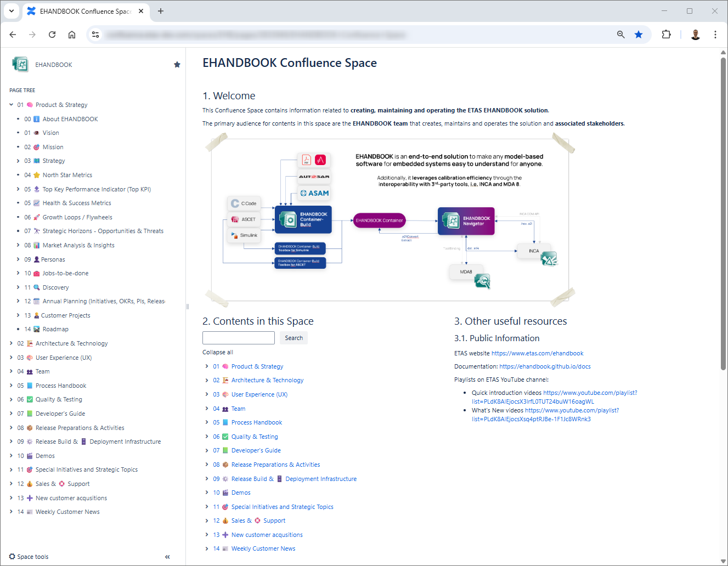Screen dimensions: 728x566
Task: Open the browser extensions puzzle icon
Action: [x=666, y=35]
